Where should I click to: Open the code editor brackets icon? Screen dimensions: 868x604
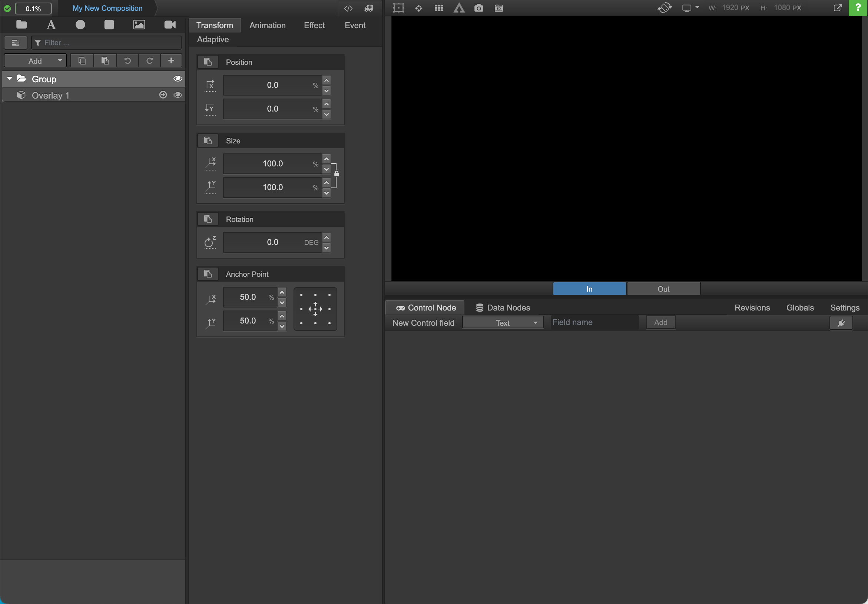[348, 8]
